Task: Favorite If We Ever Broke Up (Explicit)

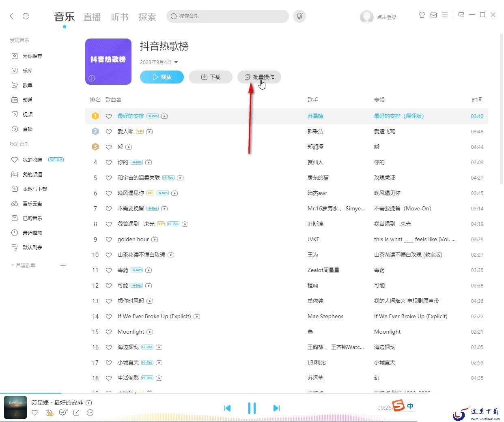Action: 109,316
